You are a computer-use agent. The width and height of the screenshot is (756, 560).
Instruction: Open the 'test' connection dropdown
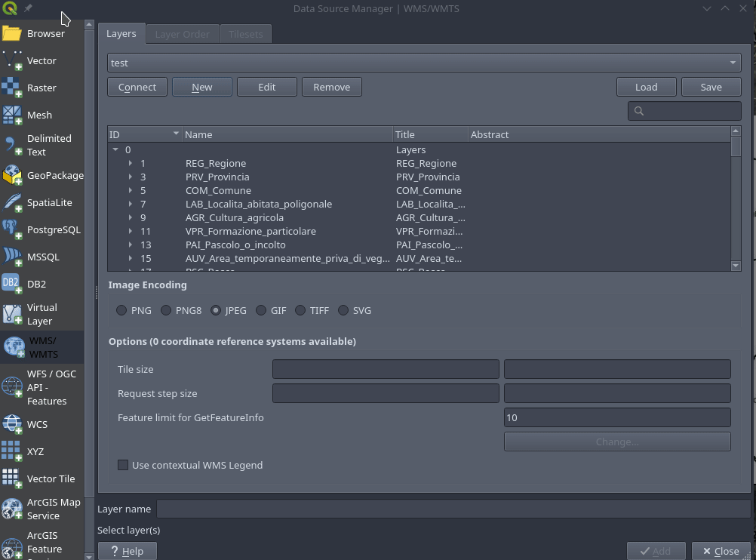[424, 63]
